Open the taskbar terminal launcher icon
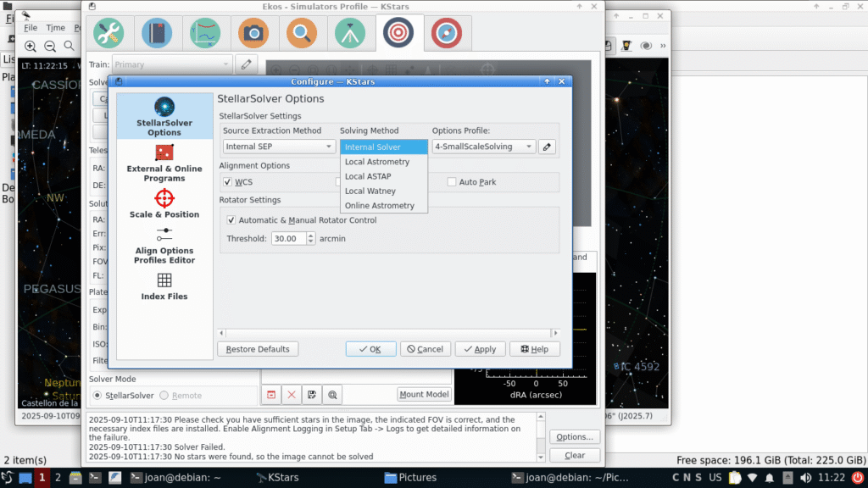 [x=95, y=478]
